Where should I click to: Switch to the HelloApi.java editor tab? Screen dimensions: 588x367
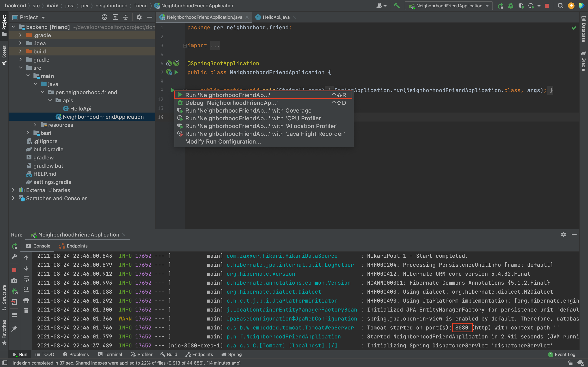(276, 17)
